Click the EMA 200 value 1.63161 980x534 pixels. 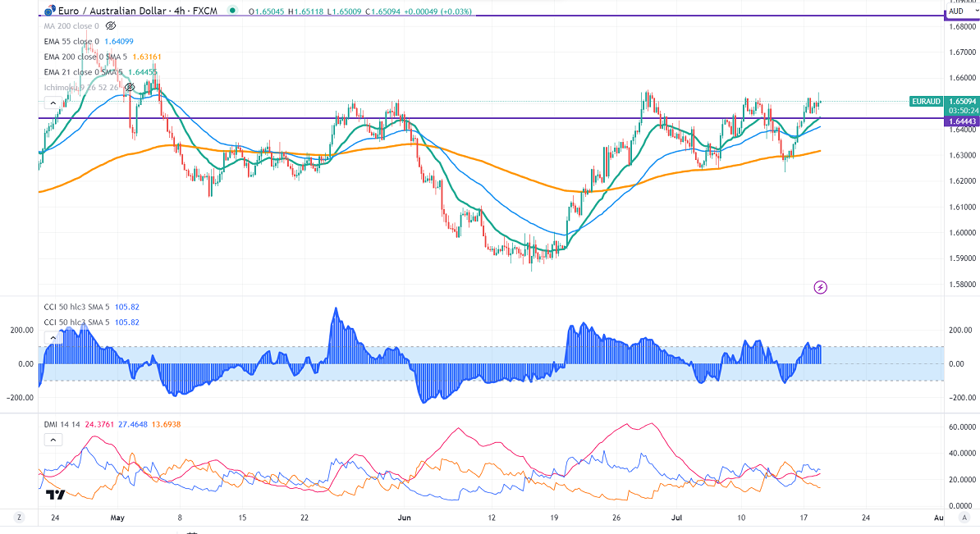pos(147,57)
